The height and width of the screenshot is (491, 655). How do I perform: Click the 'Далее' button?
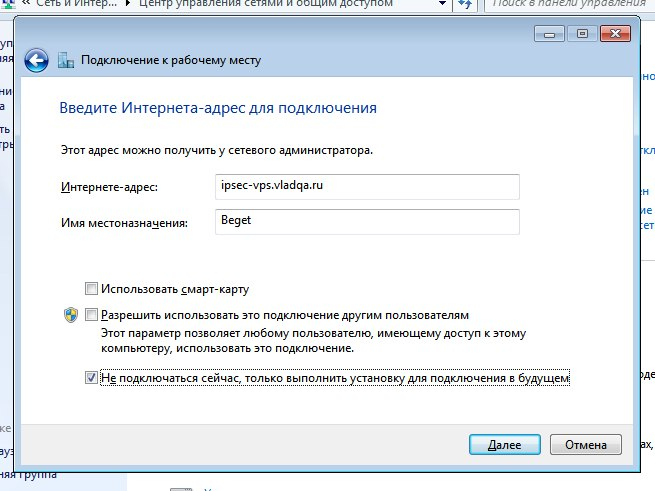point(505,445)
